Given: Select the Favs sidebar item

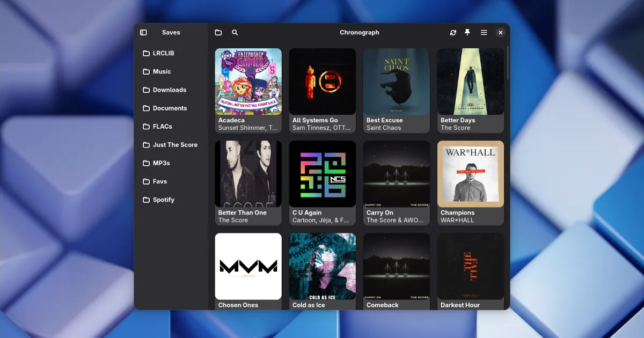Looking at the screenshot, I should (x=159, y=181).
